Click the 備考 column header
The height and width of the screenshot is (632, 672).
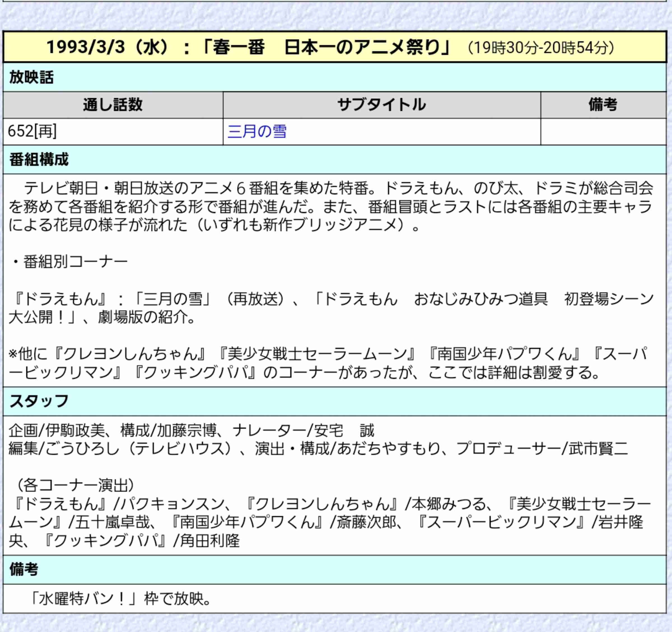[603, 105]
